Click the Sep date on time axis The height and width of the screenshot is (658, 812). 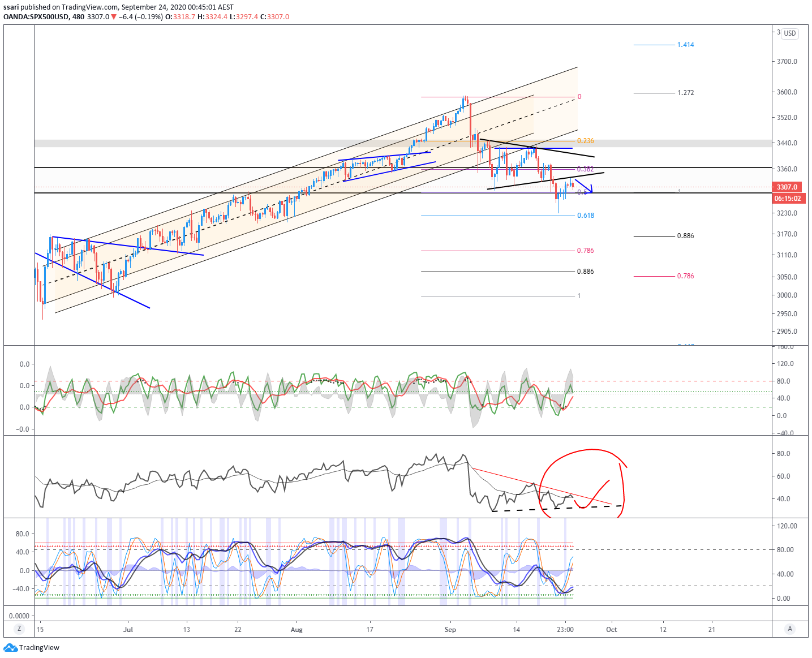click(x=450, y=629)
